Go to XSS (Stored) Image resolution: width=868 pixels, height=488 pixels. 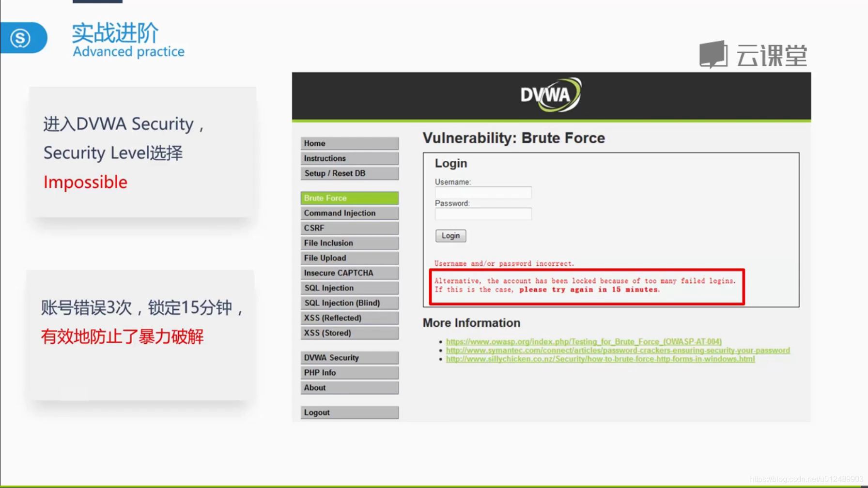[349, 333]
